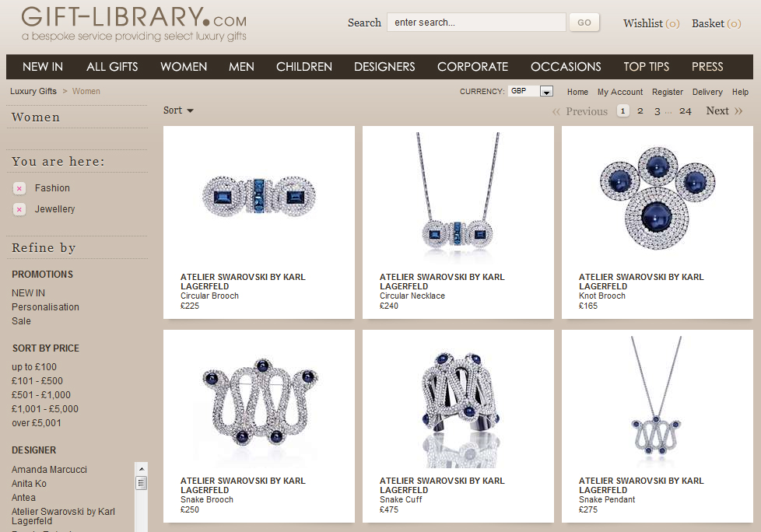Remove the Fashion filter with its x icon
The image size is (761, 532).
coord(19,188)
